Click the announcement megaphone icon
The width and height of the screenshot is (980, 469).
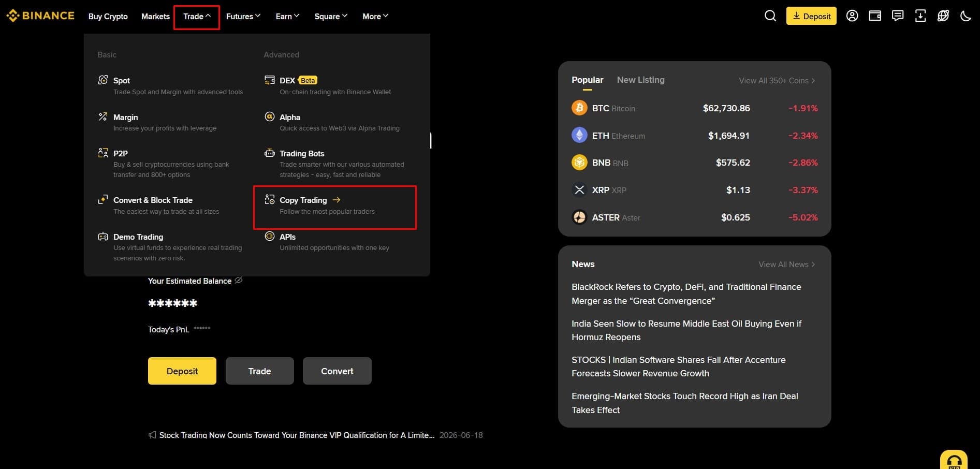pos(152,435)
